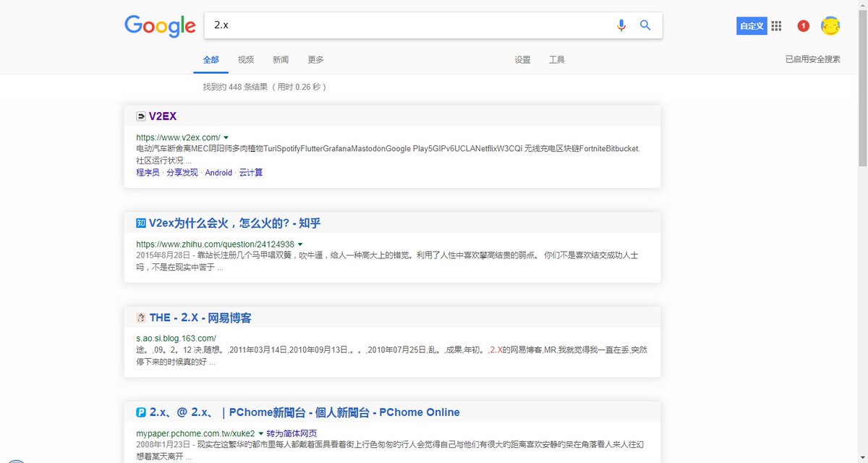Viewport: 868px width, 463px height.
Task: Click the Google logo
Action: pos(160,26)
